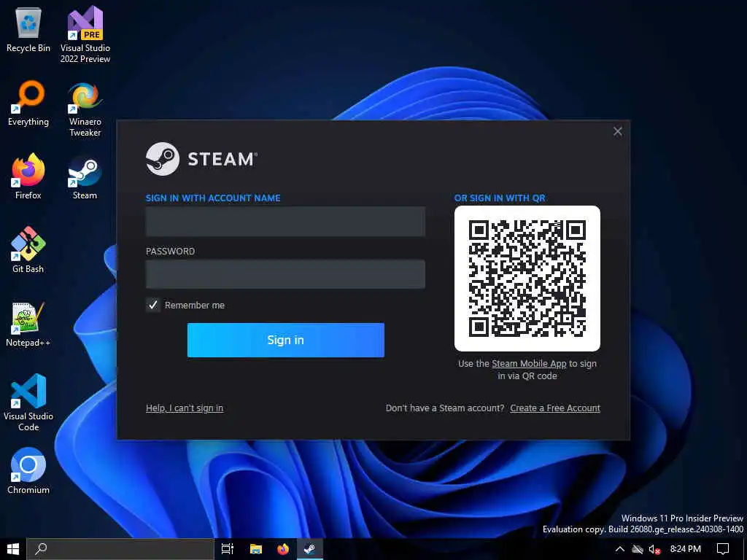Select the Steam desktop shortcut
The height and width of the screenshot is (560, 747).
pyautogui.click(x=85, y=177)
